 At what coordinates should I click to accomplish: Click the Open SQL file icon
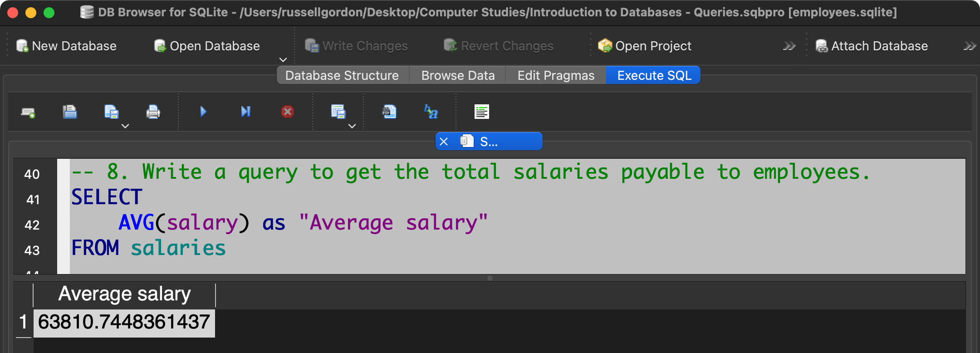[x=69, y=112]
